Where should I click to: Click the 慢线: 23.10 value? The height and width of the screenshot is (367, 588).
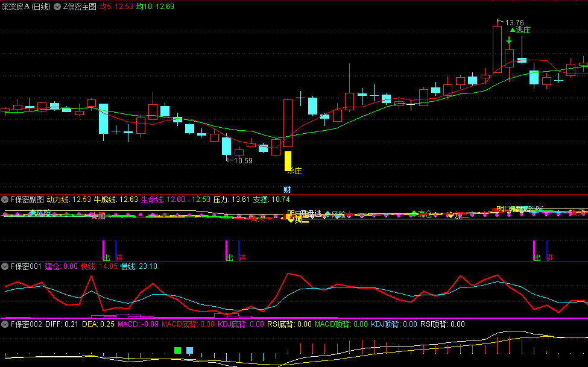pos(139,266)
